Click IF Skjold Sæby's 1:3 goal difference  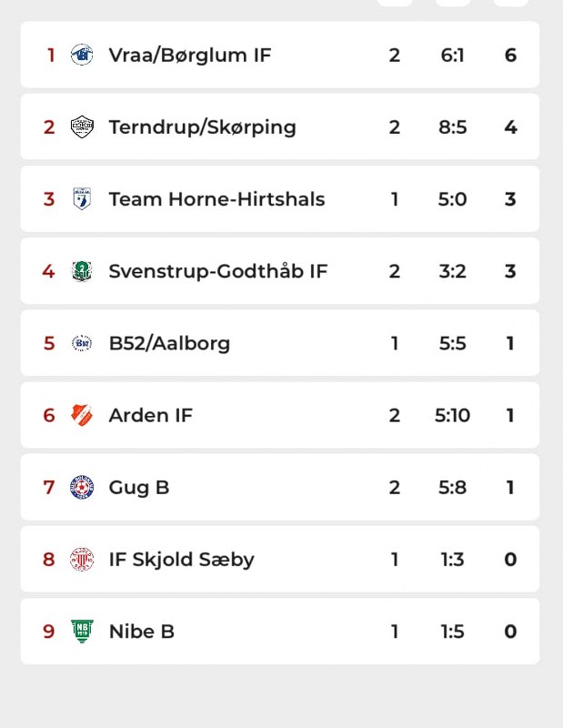point(452,559)
